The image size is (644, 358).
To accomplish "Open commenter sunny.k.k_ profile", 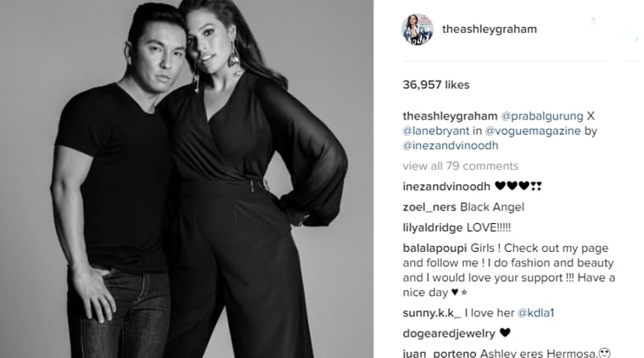I will pos(432,313).
